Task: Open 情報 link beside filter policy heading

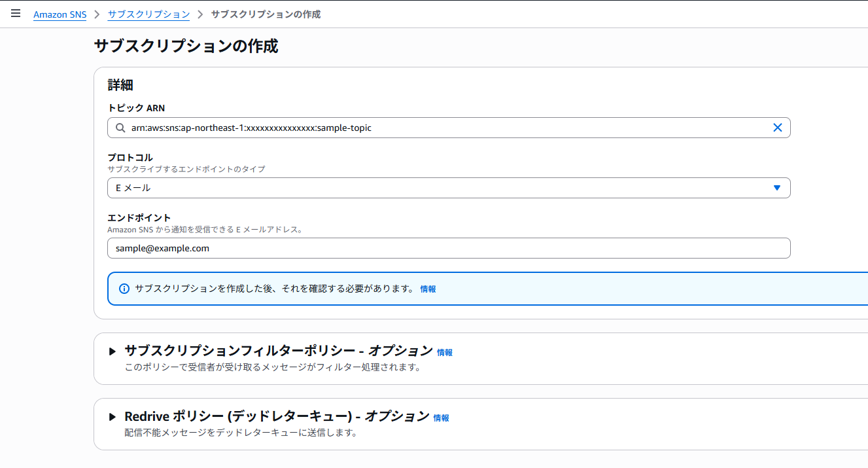Action: coord(445,352)
